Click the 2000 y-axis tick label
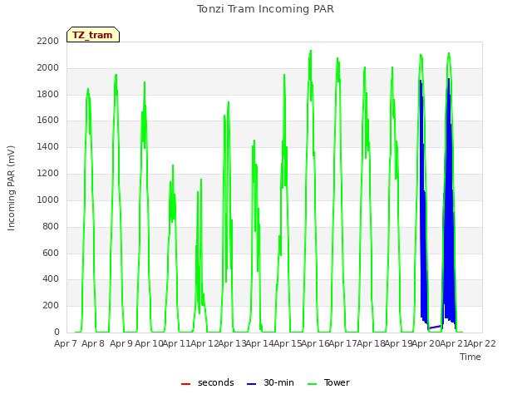Viewport: 532px width, 399px height. [x=48, y=68]
